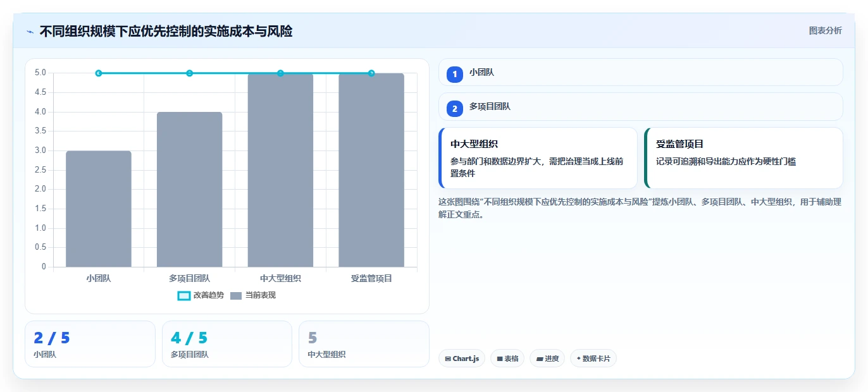The image size is (868, 392).
Task: Click the 中大型组织 x-axis label
Action: 280,278
